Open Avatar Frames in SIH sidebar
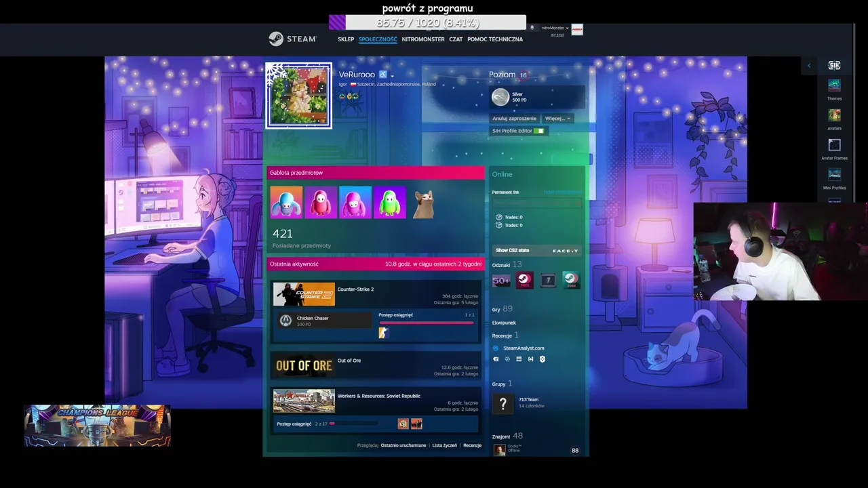The image size is (868, 488). tap(834, 149)
